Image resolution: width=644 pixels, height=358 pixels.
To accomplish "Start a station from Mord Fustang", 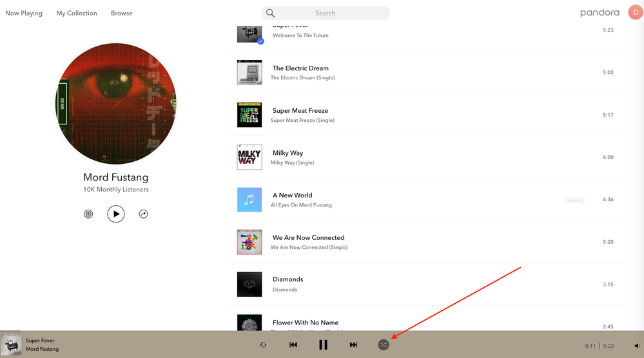I will [x=88, y=214].
